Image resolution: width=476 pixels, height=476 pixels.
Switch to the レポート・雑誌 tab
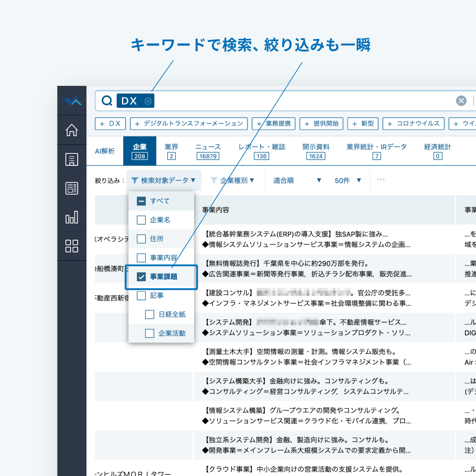(x=262, y=151)
